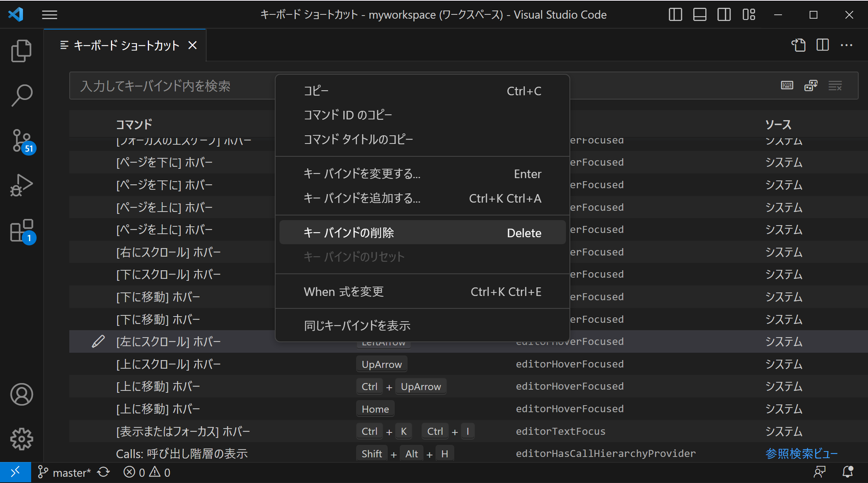Image resolution: width=868 pixels, height=483 pixels.
Task: Open the notifications bell in the status bar
Action: (847, 472)
